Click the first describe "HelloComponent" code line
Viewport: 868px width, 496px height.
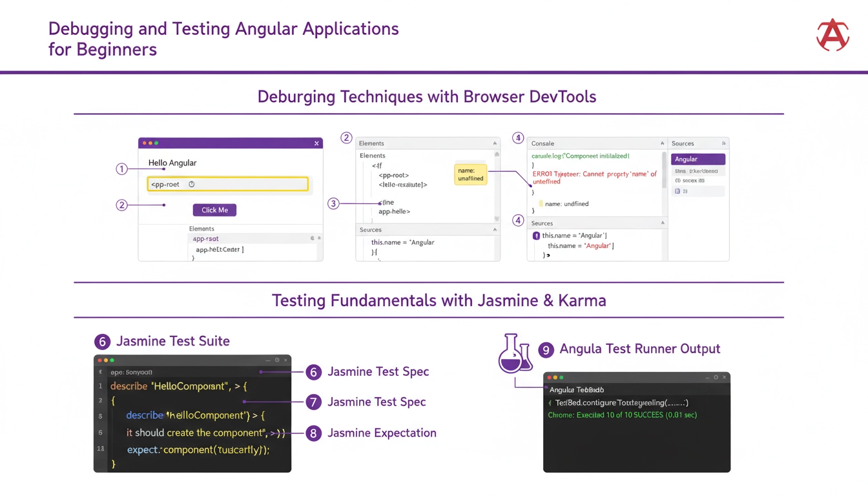pos(179,386)
